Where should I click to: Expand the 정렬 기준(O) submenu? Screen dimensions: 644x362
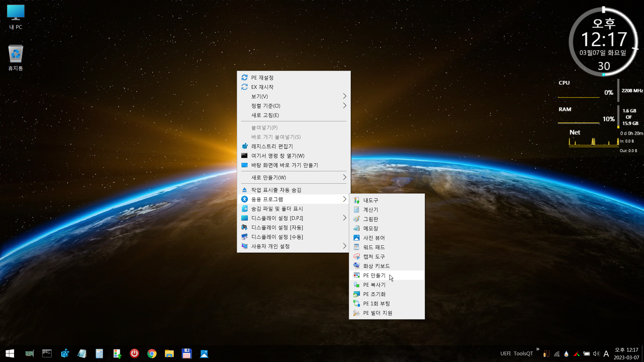293,106
